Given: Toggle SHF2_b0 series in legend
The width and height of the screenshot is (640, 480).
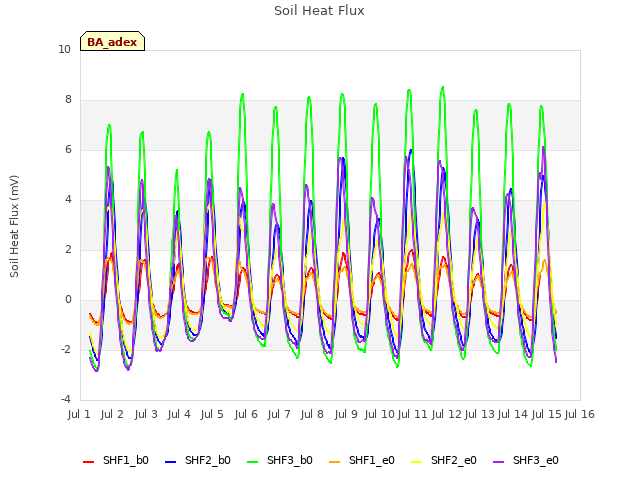Looking at the screenshot, I should 198,460.
